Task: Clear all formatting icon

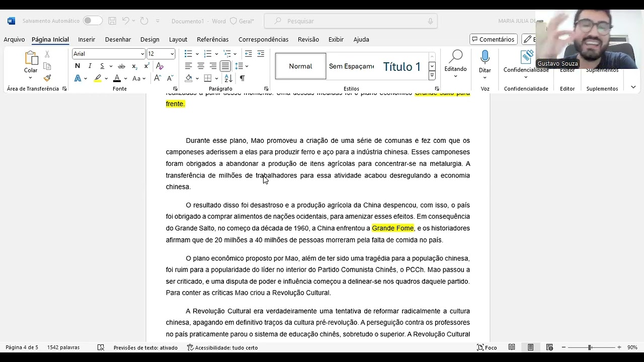Action: [159, 66]
